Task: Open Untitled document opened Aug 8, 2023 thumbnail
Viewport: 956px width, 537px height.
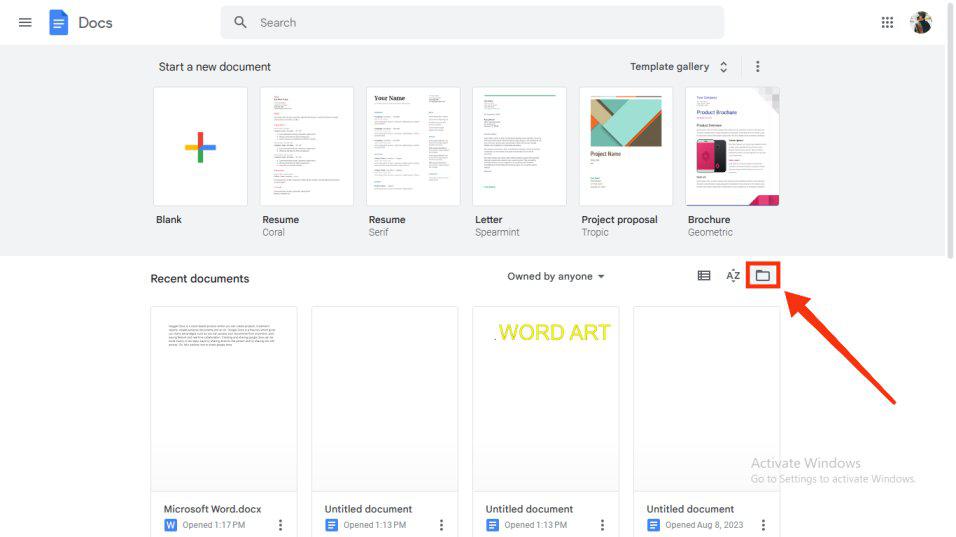Action: [x=707, y=399]
